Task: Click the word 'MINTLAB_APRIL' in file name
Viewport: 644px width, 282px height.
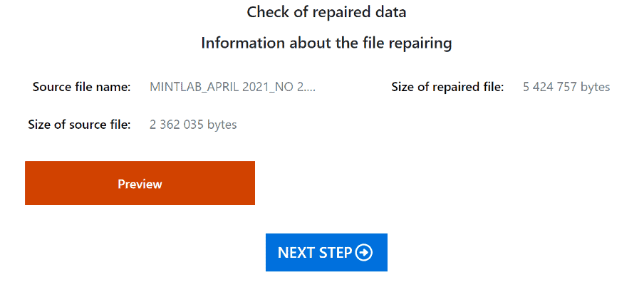Action: pos(191,87)
